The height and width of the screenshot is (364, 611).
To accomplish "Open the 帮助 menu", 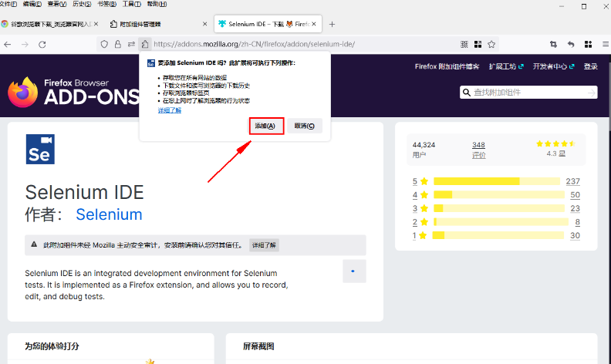I will (157, 4).
